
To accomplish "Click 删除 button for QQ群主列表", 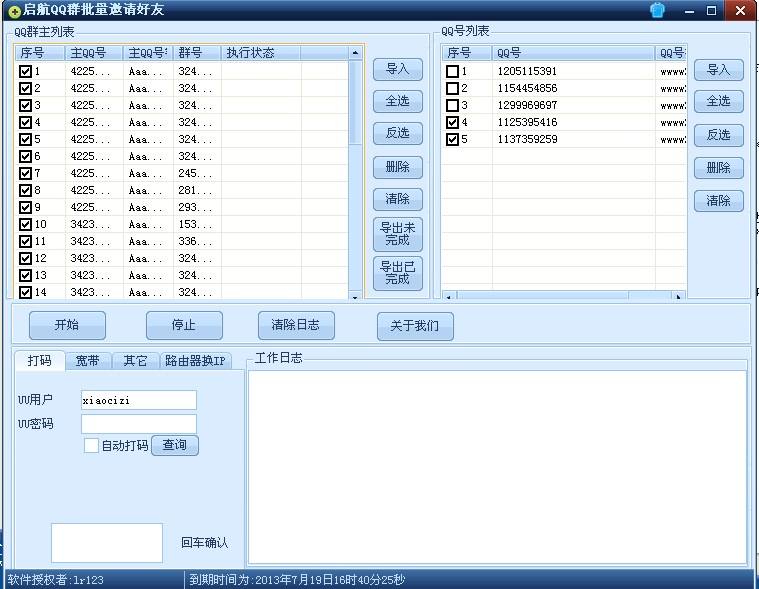I will pyautogui.click(x=398, y=167).
